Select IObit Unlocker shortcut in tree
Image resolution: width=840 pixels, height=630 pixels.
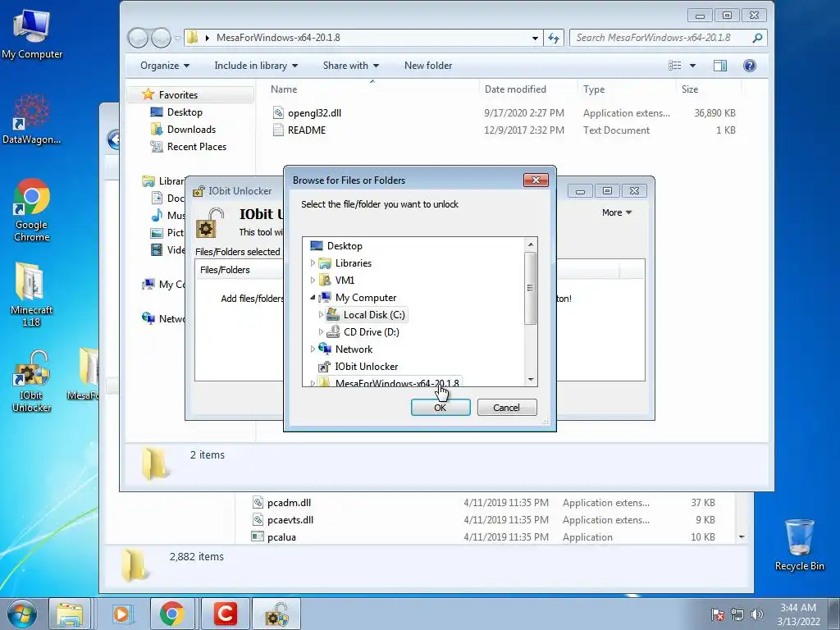coord(366,367)
